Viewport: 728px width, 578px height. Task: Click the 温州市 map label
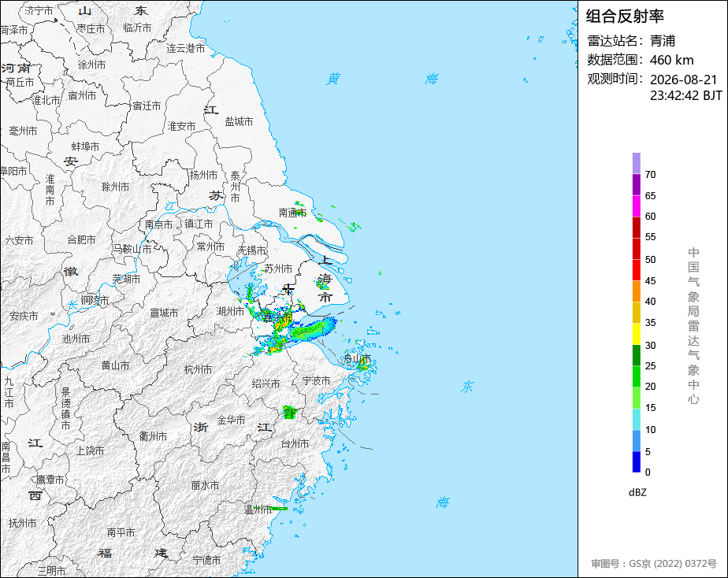pyautogui.click(x=258, y=509)
